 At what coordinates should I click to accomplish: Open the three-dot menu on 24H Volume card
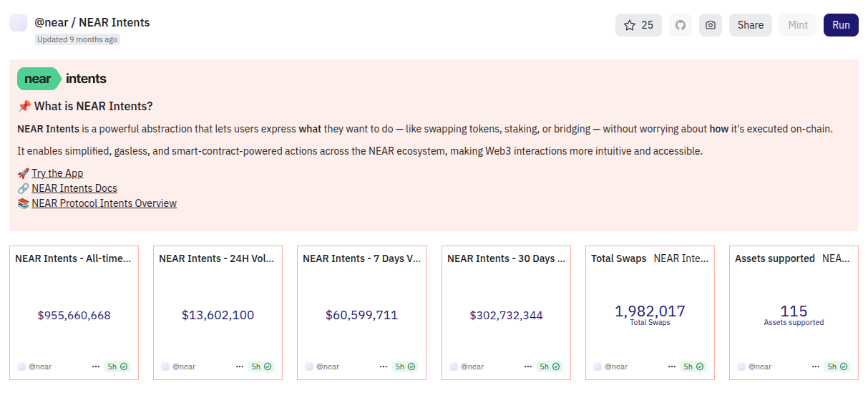pos(240,367)
